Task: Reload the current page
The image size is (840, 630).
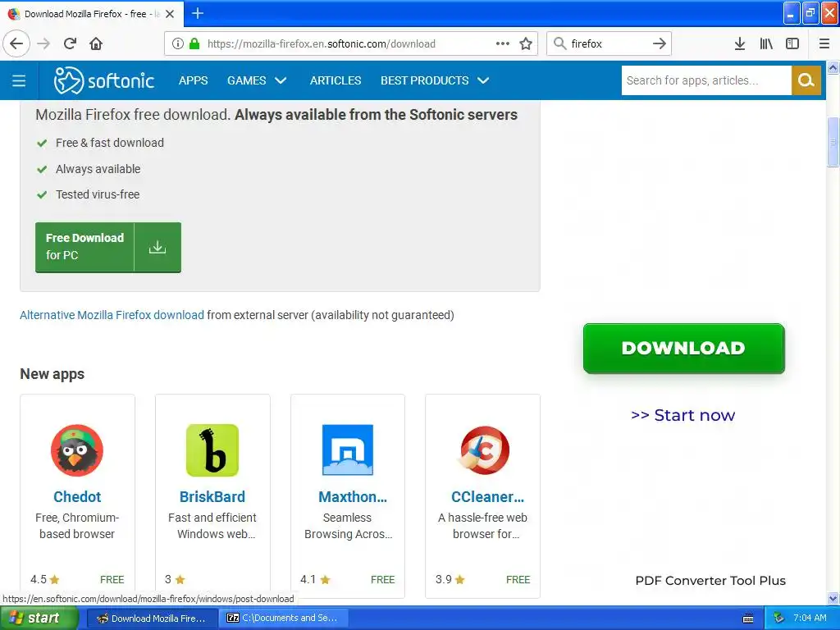Action: pyautogui.click(x=70, y=44)
